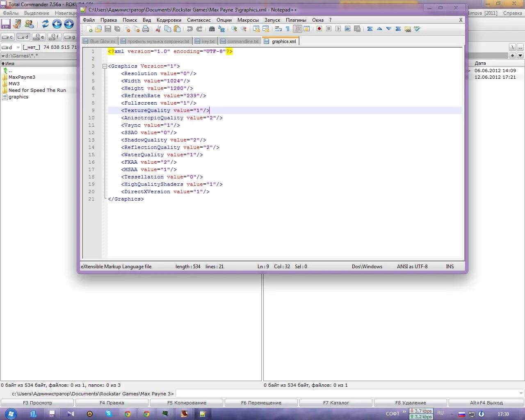Viewport: 525px width, 420px height.
Task: Print the current document
Action: 146,29
